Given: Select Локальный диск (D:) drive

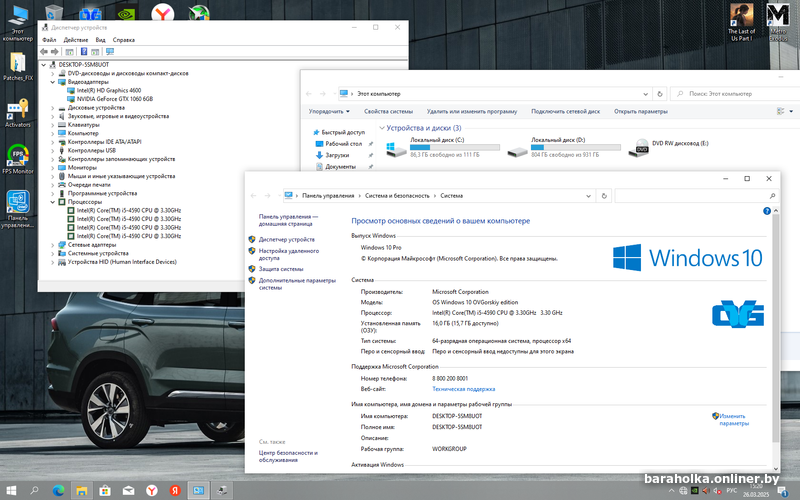Looking at the screenshot, I should pyautogui.click(x=564, y=147).
